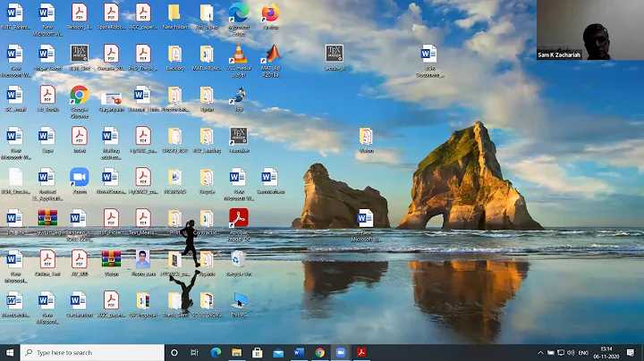Open Cortana from the taskbar
The width and height of the screenshot is (644, 361).
(174, 353)
